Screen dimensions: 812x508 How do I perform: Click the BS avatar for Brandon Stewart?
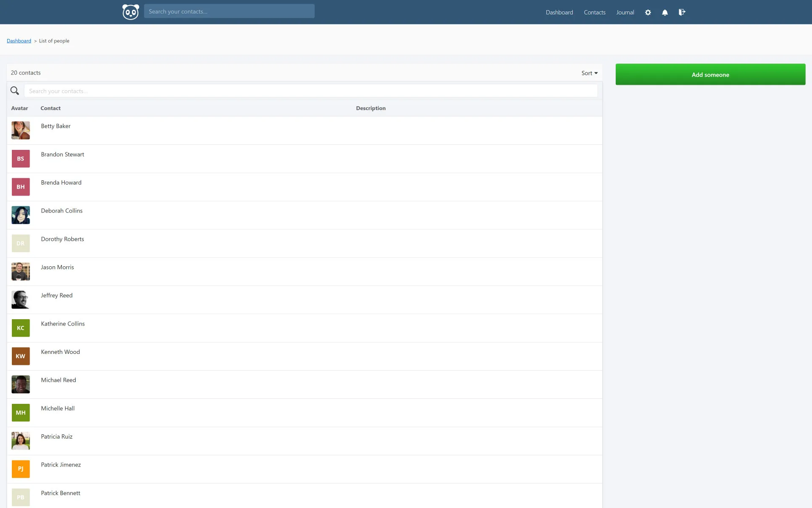[21, 159]
